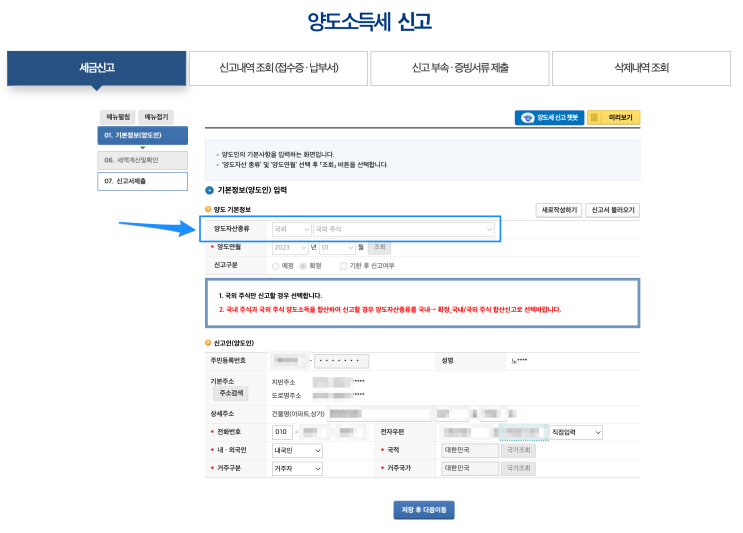This screenshot has height=533, width=743.
Task: Click the 기본정보(양도인) 입력 heading icon
Action: coord(209,190)
